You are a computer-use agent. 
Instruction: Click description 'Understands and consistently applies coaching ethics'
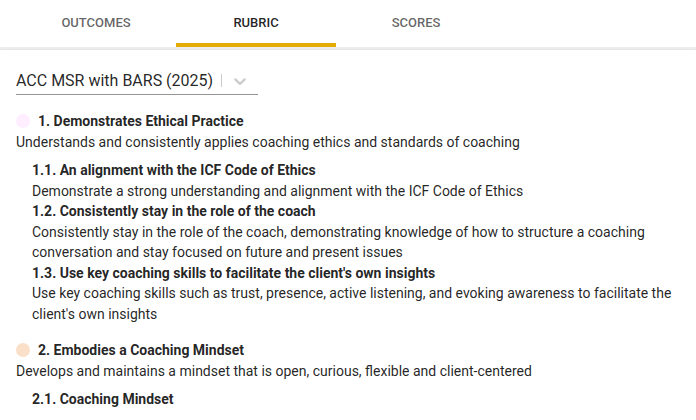coord(268,142)
